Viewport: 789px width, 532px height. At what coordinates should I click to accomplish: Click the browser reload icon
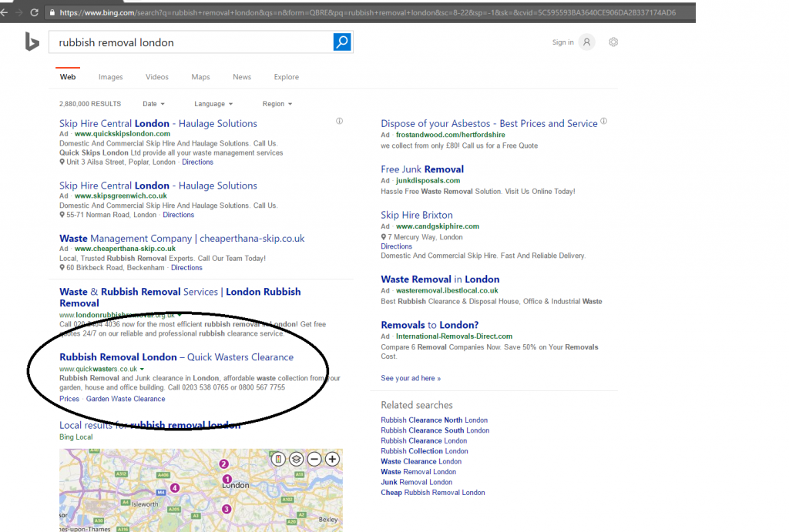34,12
